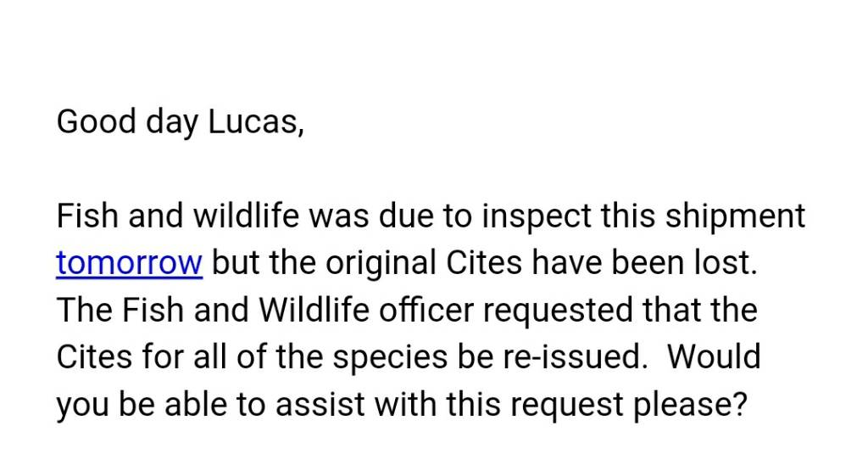Click the word "wildlife" in the first line

point(248,216)
